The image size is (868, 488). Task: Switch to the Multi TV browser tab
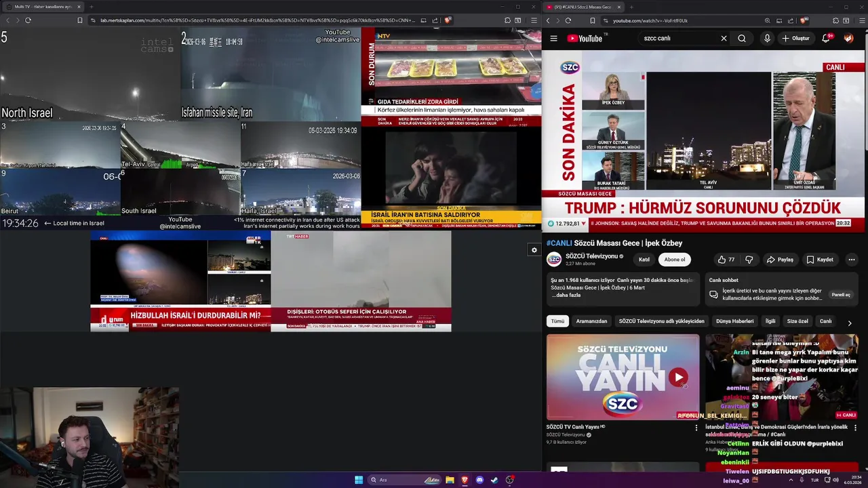click(x=43, y=7)
